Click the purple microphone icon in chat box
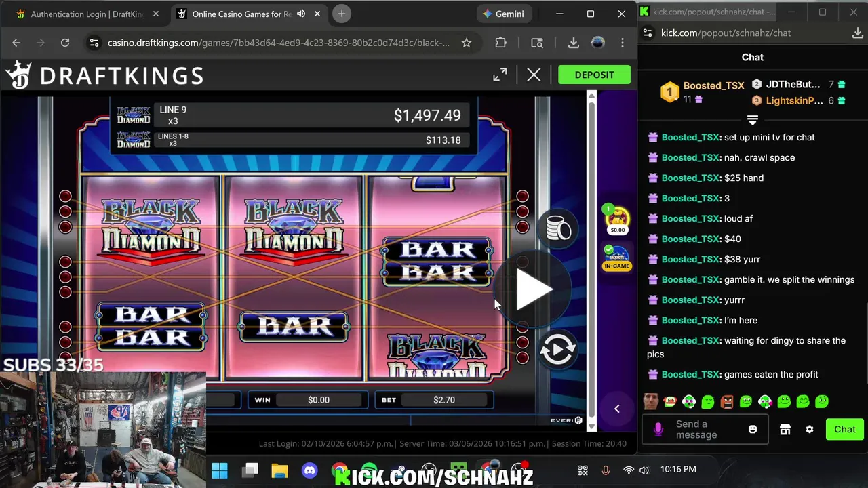This screenshot has width=868, height=488. 658,429
